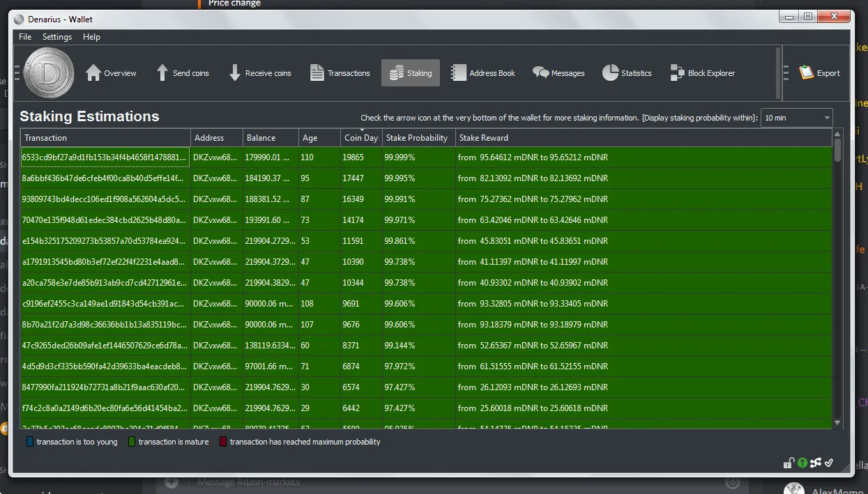Go to Send coins
Screen dimensions: 868x494
tap(182, 73)
